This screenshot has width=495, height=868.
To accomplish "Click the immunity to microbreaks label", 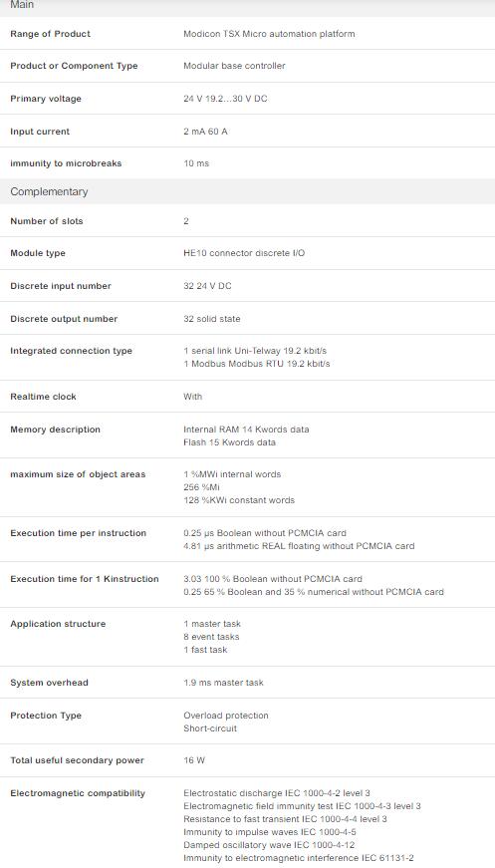I will click(x=66, y=163).
